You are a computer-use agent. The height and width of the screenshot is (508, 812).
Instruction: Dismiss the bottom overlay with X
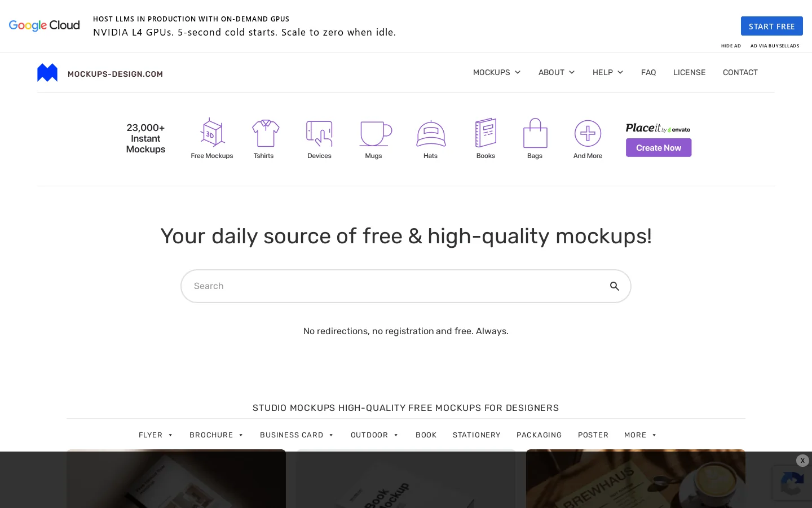pyautogui.click(x=802, y=461)
